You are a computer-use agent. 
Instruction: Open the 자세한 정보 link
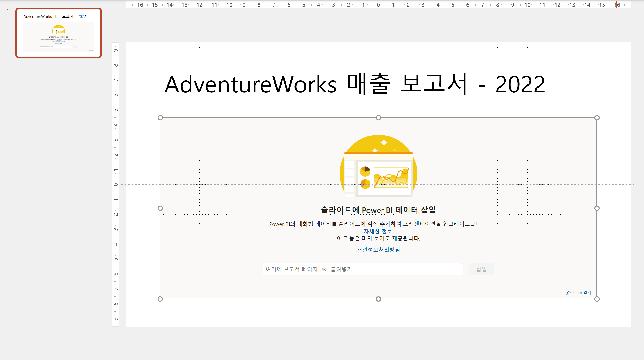(378, 231)
